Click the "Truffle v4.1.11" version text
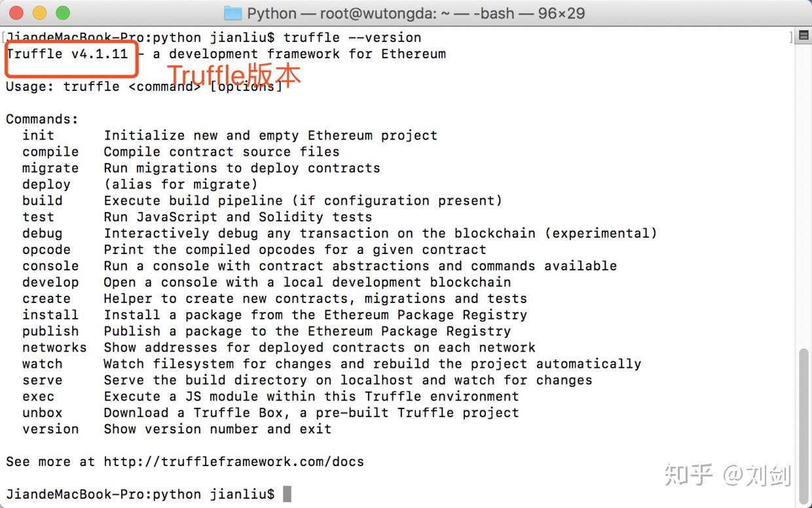 67,54
